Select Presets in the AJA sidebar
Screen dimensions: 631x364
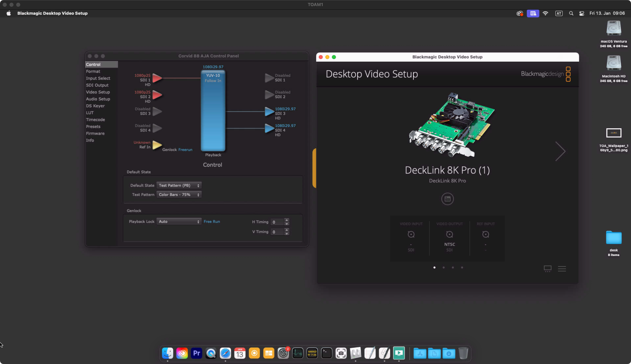(101, 127)
